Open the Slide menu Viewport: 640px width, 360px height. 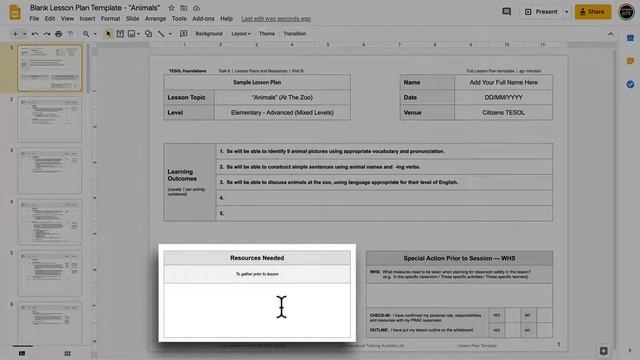pyautogui.click(x=132, y=19)
